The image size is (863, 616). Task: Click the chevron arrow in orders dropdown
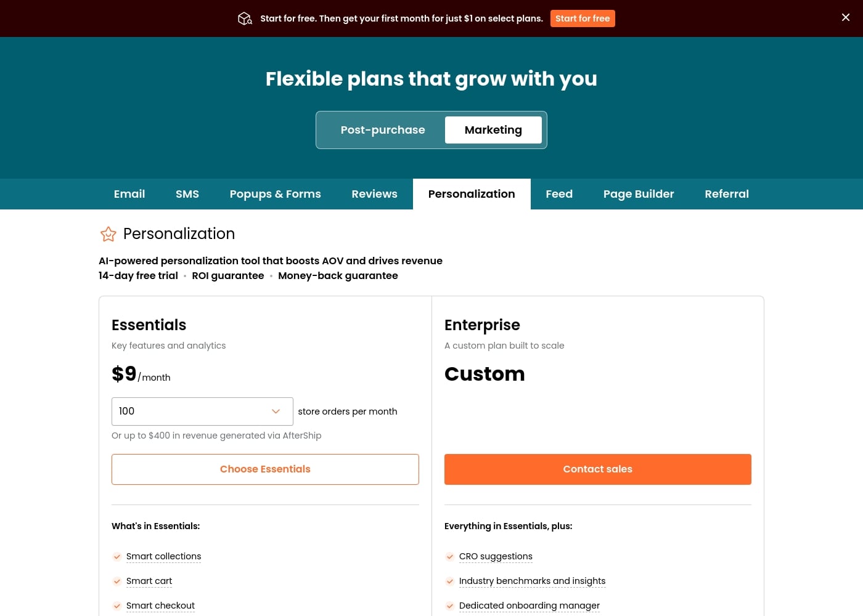click(276, 411)
